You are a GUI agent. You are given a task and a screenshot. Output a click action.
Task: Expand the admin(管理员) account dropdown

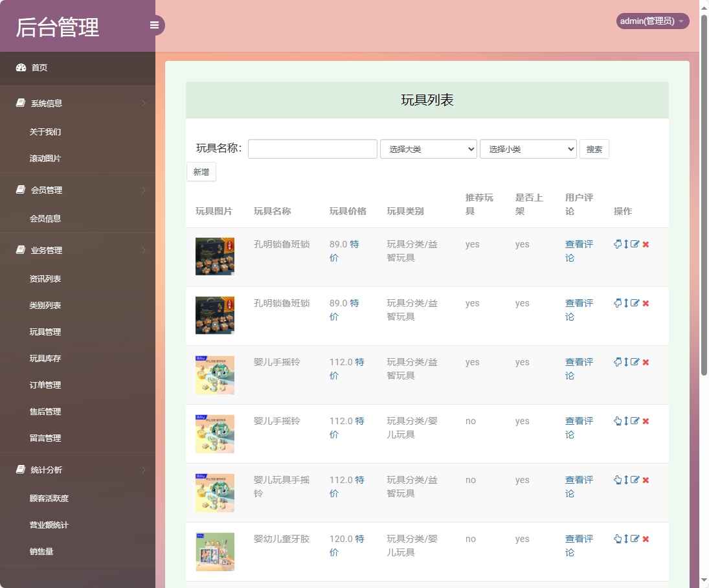(x=652, y=21)
